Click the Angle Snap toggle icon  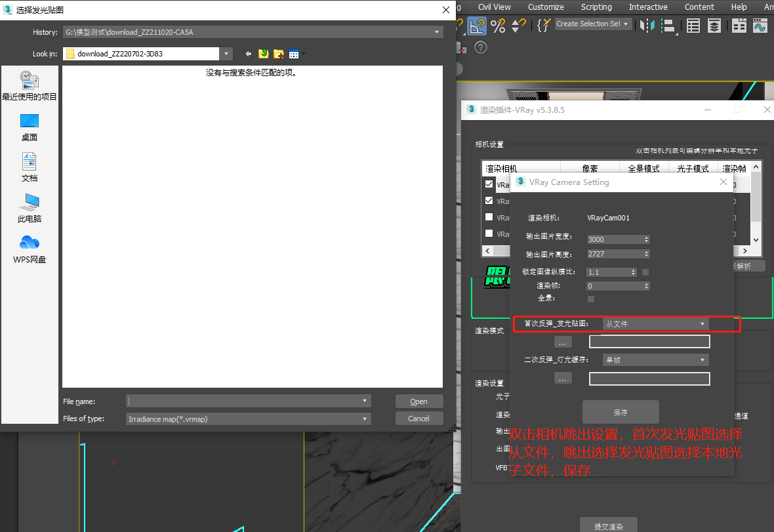[x=477, y=26]
